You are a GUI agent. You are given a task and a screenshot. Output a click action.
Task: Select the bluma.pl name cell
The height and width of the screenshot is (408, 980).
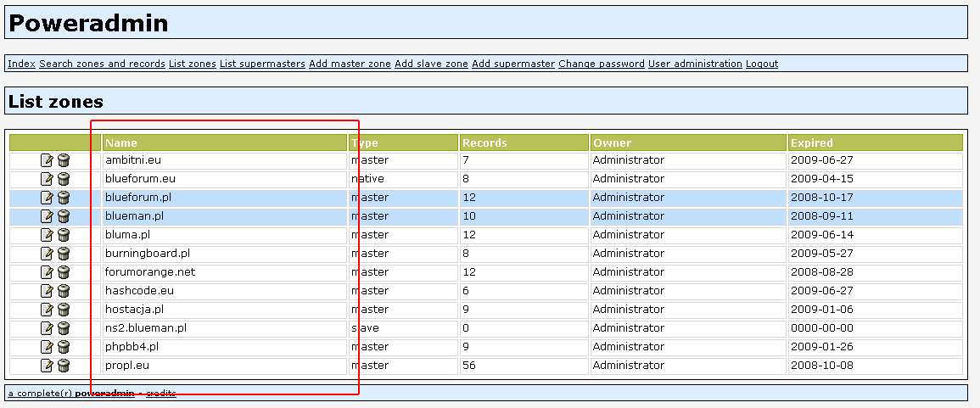point(224,235)
